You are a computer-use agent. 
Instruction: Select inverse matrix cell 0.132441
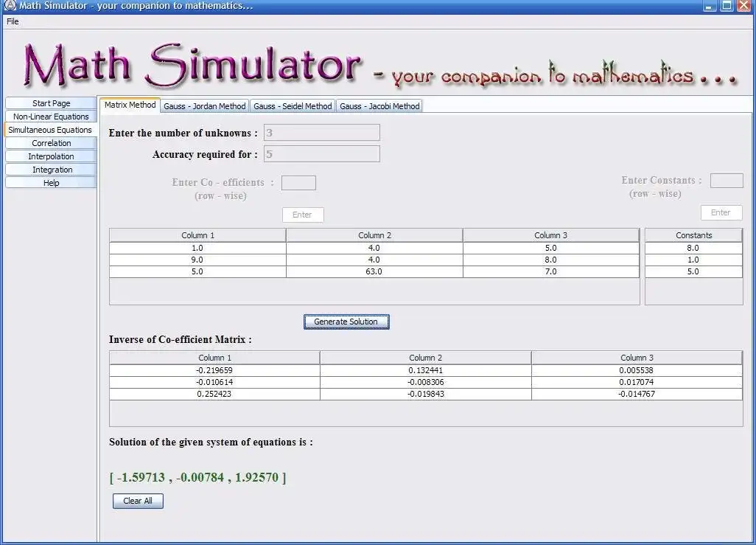pos(425,370)
